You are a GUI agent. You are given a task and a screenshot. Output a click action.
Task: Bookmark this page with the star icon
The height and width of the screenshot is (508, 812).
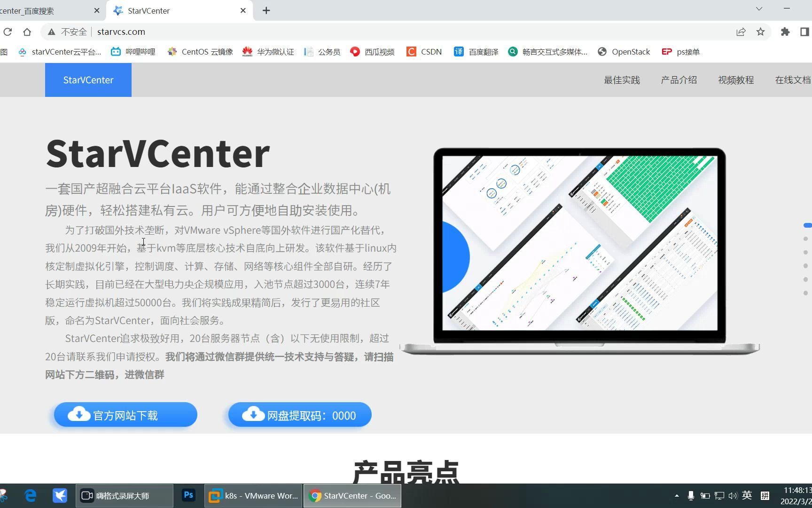coord(760,32)
